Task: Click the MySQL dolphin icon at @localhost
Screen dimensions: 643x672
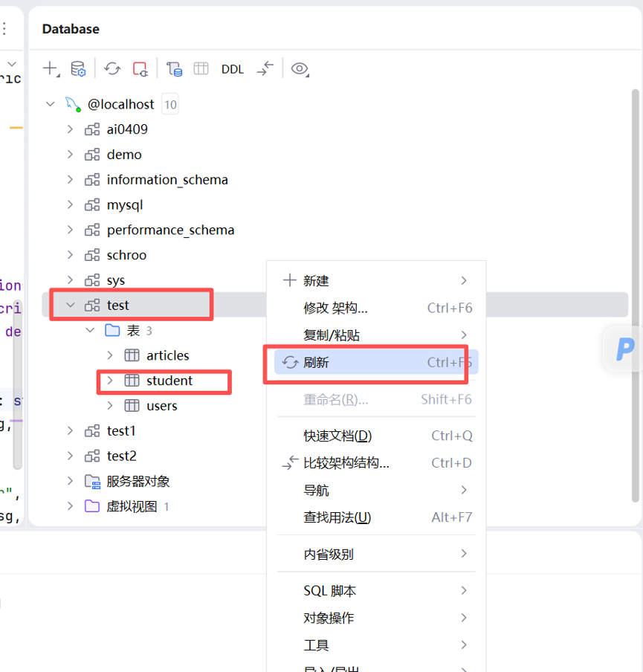Action: (x=73, y=104)
